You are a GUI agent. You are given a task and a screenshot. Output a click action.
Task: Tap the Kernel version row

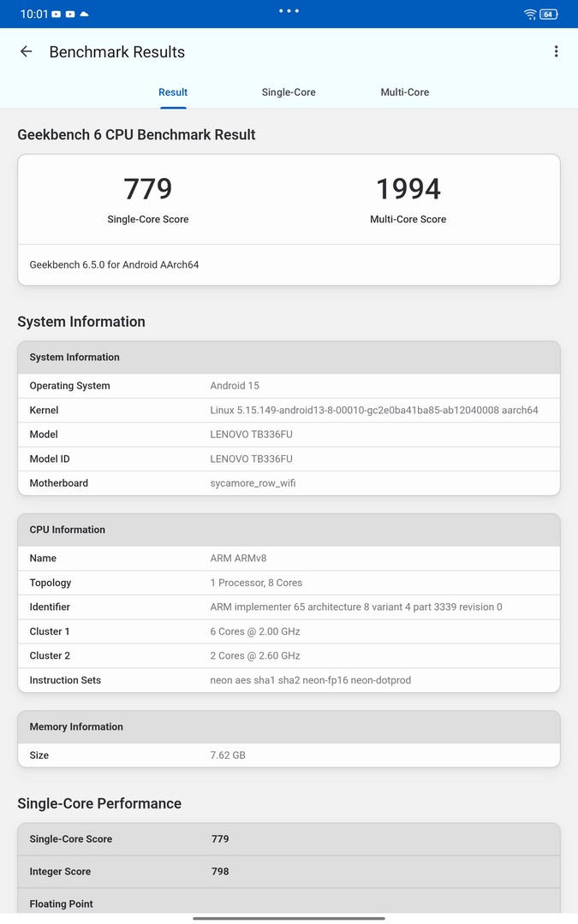(x=289, y=411)
